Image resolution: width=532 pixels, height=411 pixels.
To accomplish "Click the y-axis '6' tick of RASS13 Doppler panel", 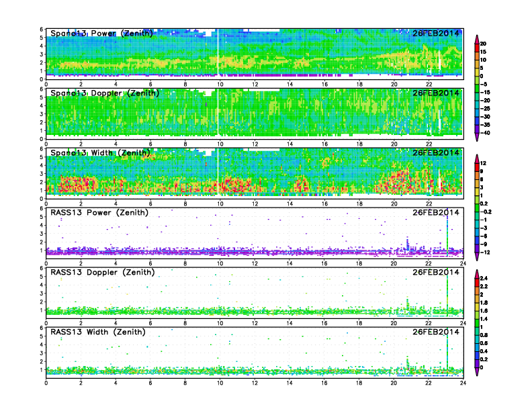I will pos(42,268).
